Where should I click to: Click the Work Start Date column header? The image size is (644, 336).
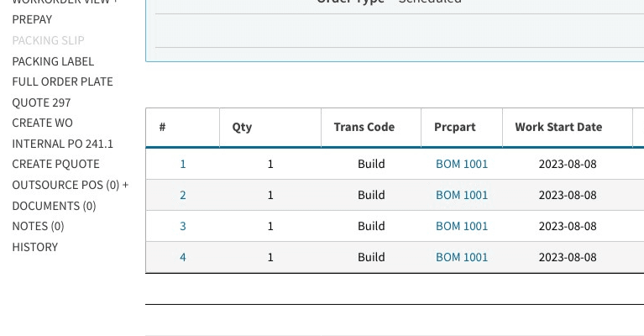(558, 128)
